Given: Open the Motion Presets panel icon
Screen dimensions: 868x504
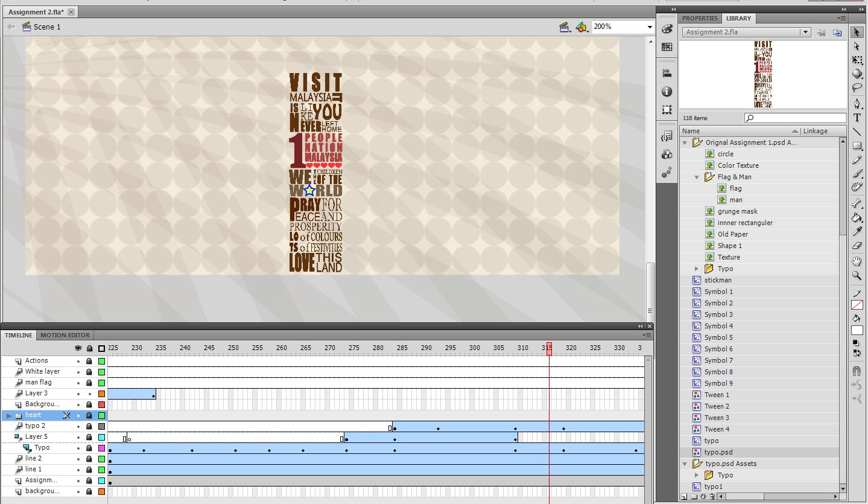Looking at the screenshot, I should click(667, 173).
